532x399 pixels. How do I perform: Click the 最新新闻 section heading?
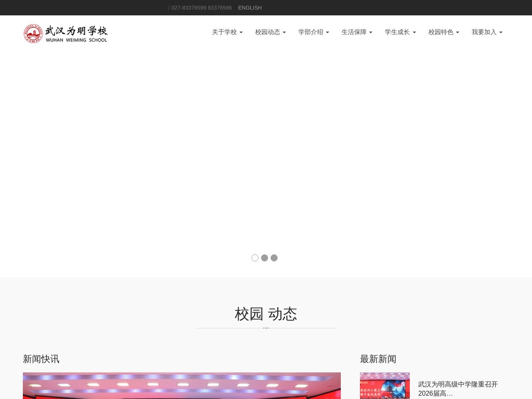click(x=378, y=359)
